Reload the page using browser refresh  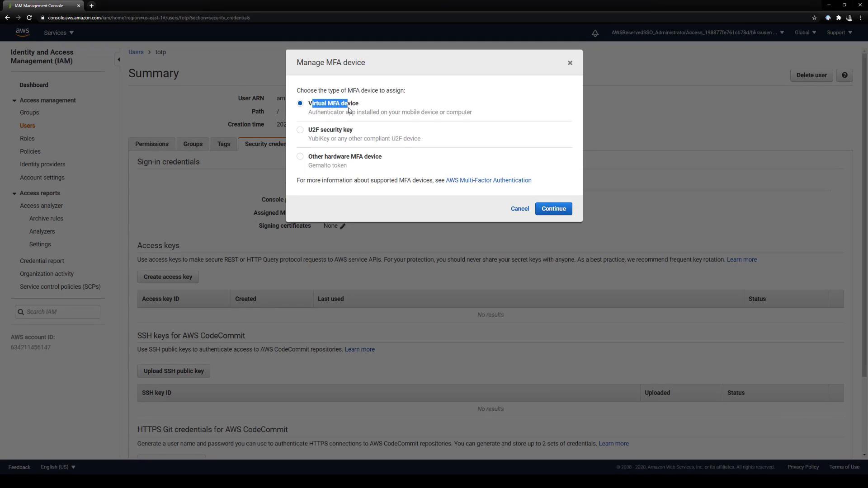click(29, 18)
